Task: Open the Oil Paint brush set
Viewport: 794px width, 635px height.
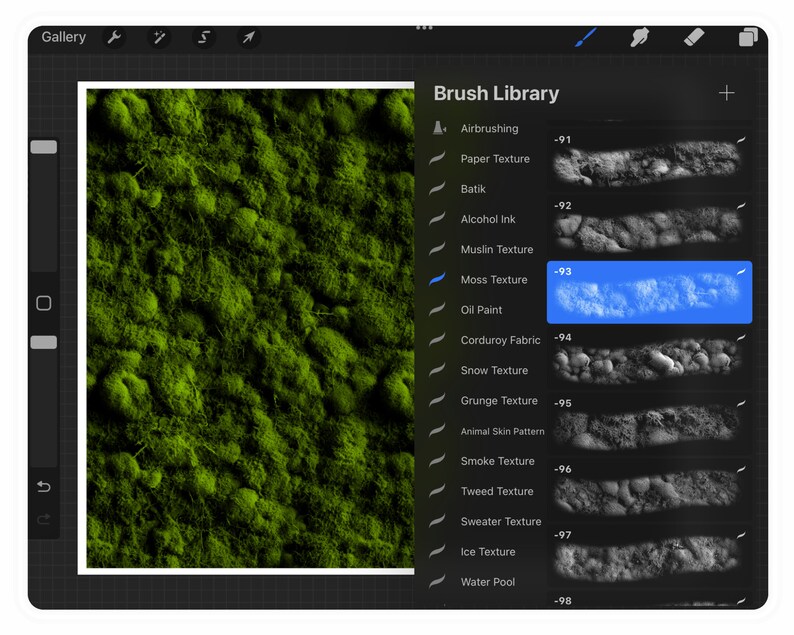Action: (x=486, y=310)
